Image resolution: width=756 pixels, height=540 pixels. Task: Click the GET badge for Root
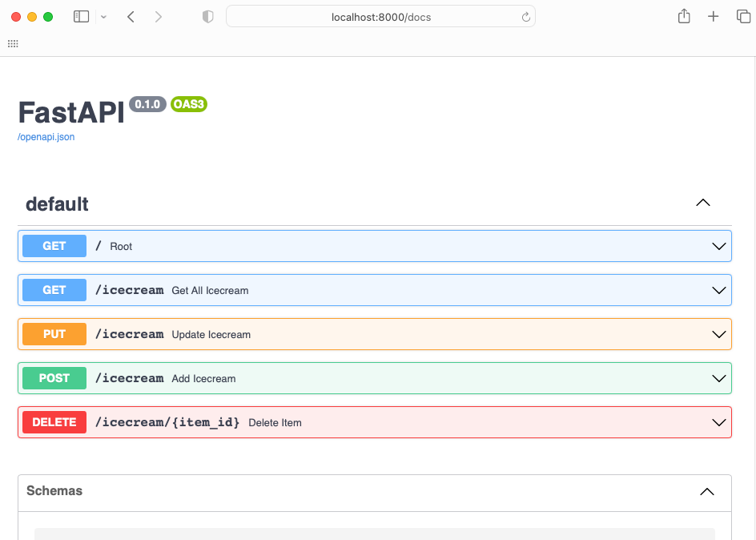[x=54, y=246]
